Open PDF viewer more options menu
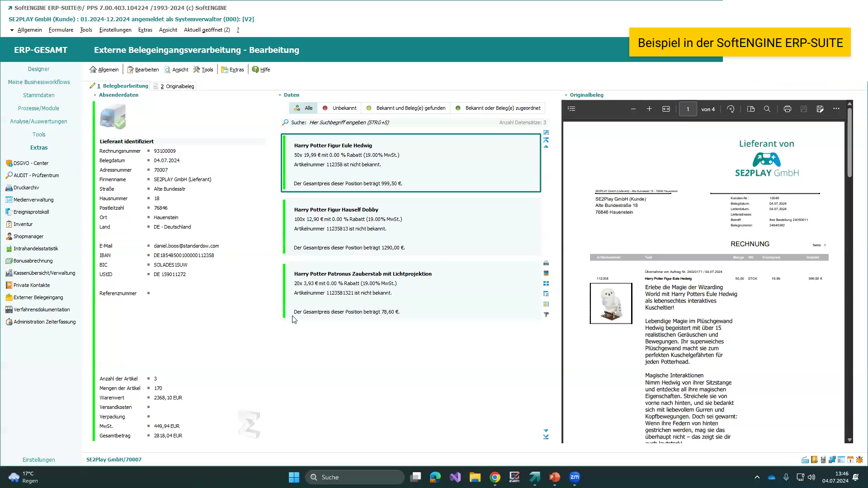868x488 pixels. (x=836, y=109)
